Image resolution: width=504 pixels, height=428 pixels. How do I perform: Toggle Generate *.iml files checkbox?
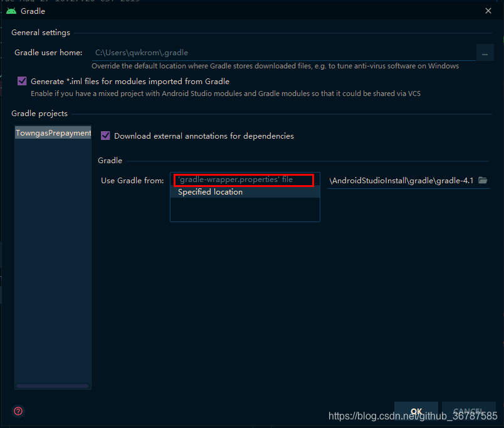tap(22, 81)
